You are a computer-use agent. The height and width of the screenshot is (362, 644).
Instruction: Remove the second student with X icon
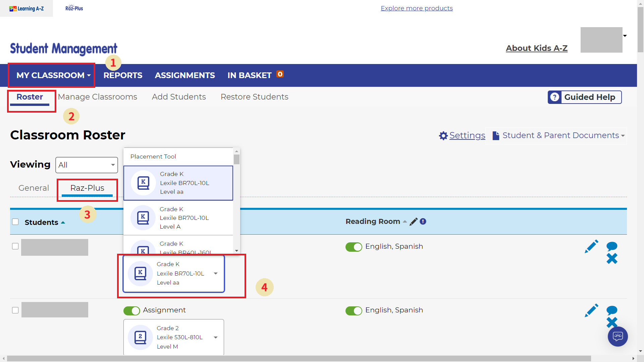click(x=612, y=322)
